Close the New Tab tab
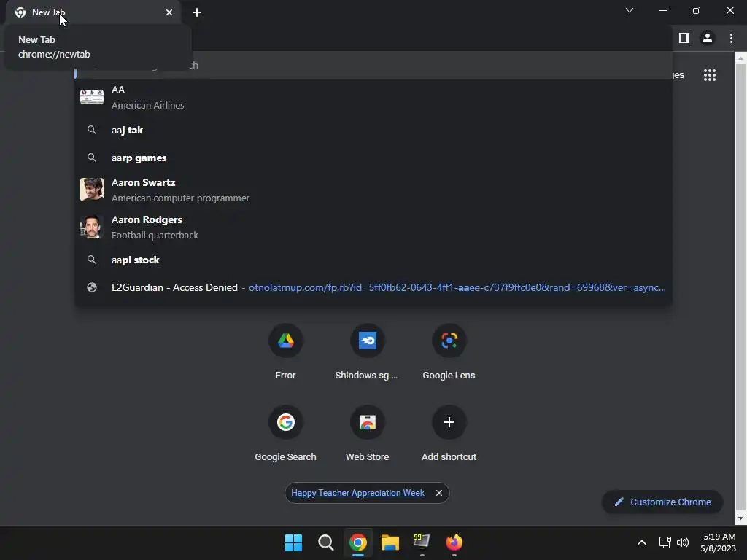Screen dimensions: 747x560 [x=169, y=12]
